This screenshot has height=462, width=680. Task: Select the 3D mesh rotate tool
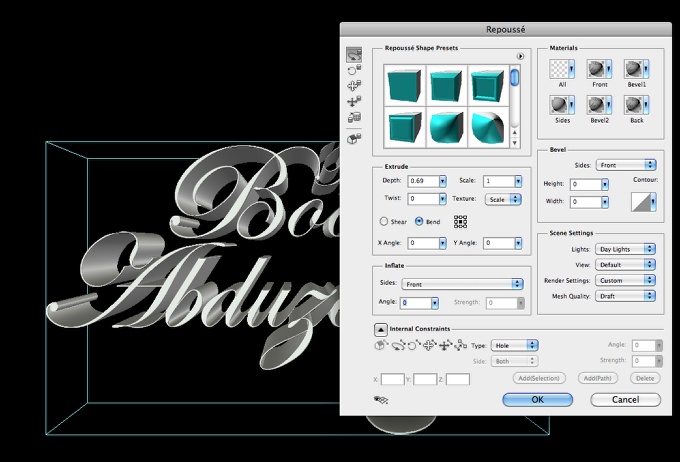pyautogui.click(x=353, y=55)
